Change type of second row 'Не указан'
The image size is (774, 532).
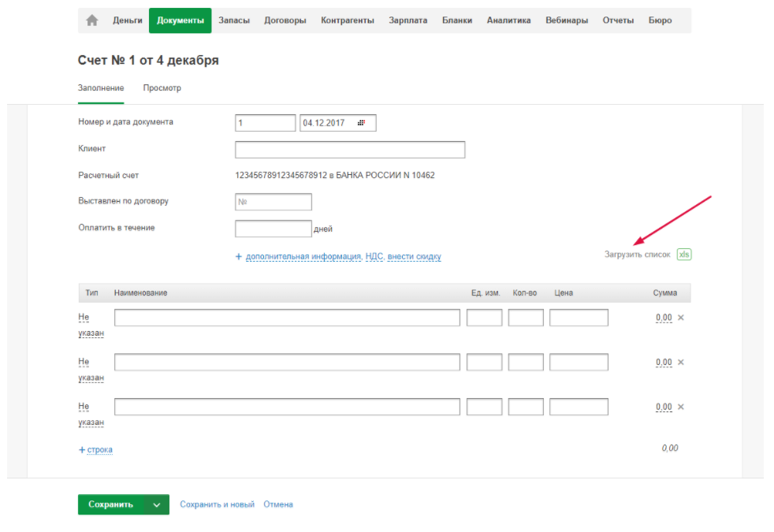pyautogui.click(x=84, y=363)
